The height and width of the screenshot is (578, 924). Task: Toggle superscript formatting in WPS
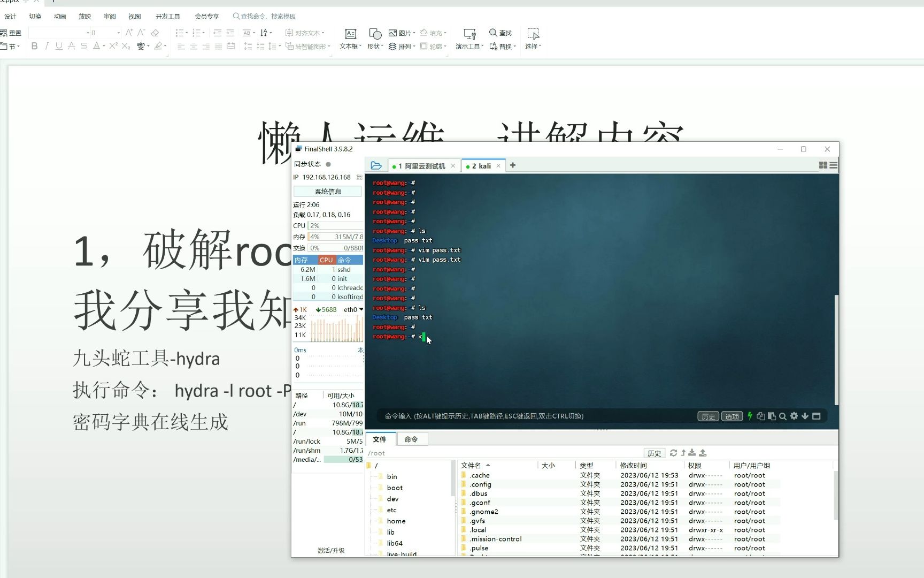pyautogui.click(x=113, y=46)
